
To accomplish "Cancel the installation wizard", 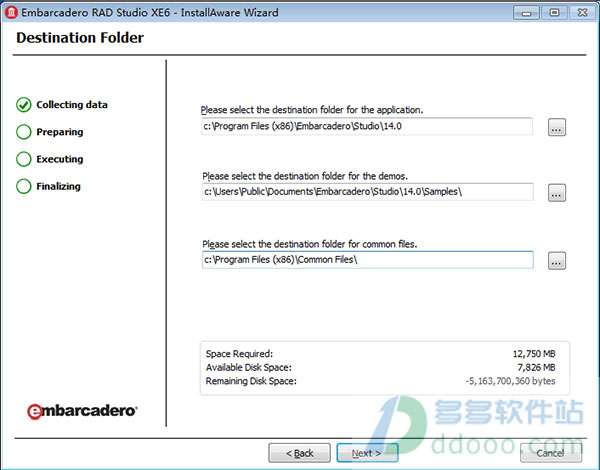I will 551,453.
